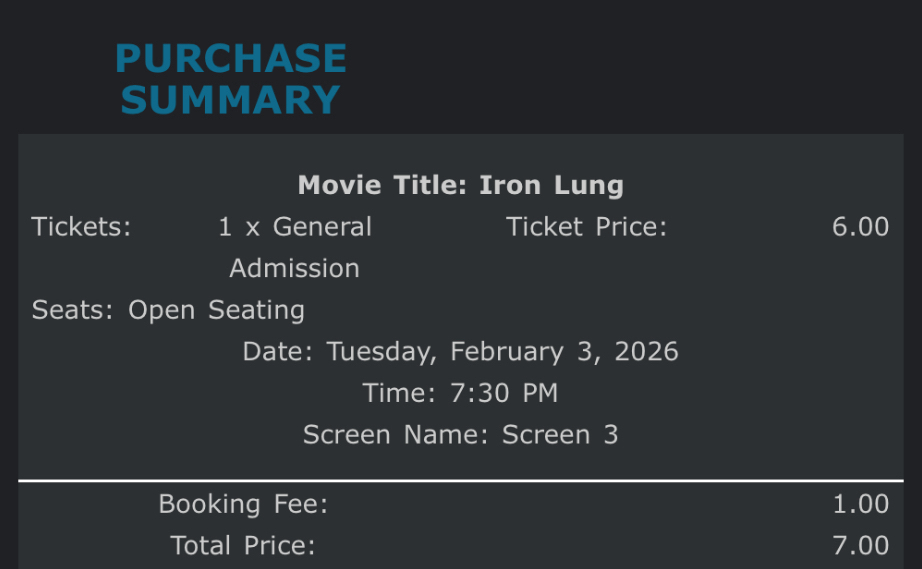Click the 1 x General Admission text

[x=294, y=247]
